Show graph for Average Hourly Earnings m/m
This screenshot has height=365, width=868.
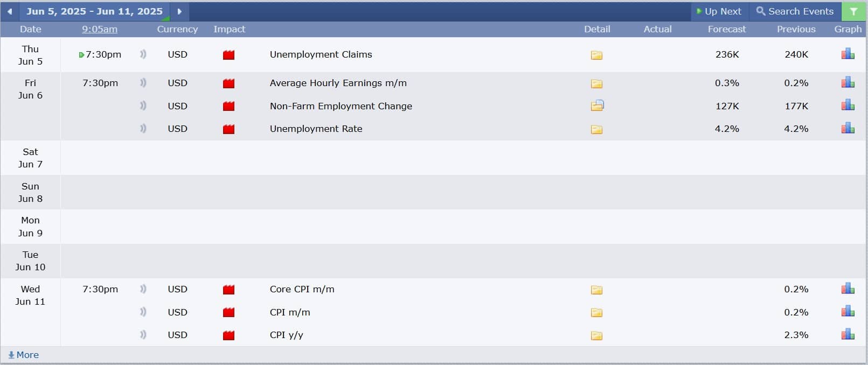[848, 82]
